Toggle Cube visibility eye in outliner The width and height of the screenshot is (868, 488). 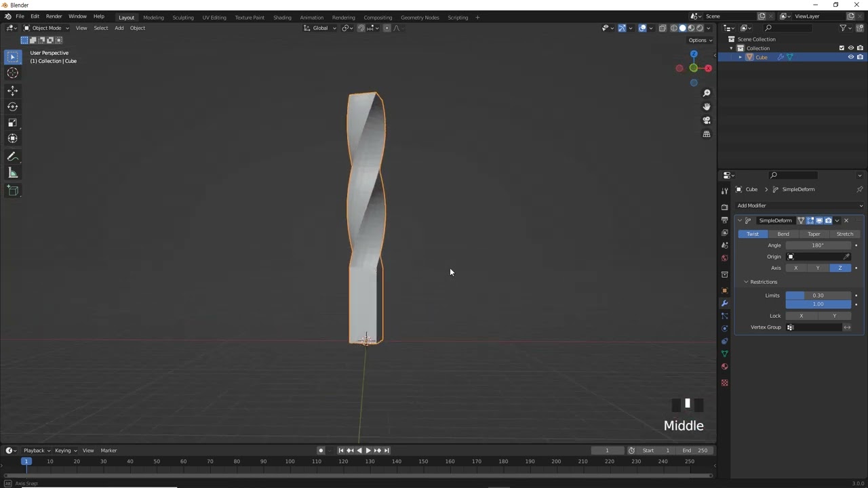coord(851,57)
